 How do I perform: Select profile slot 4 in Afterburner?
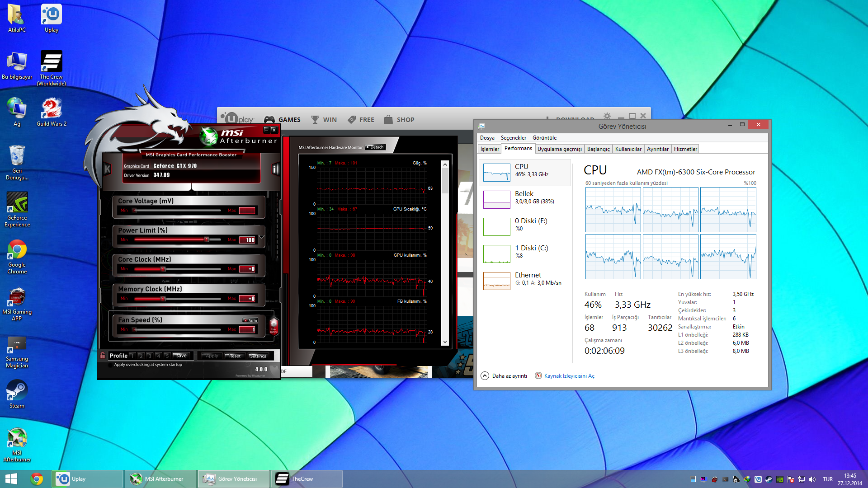158,356
